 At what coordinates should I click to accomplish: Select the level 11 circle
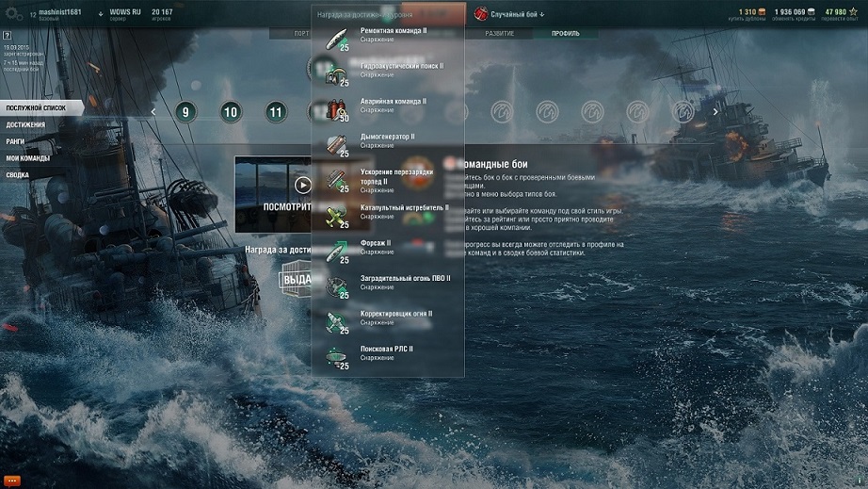coord(276,112)
